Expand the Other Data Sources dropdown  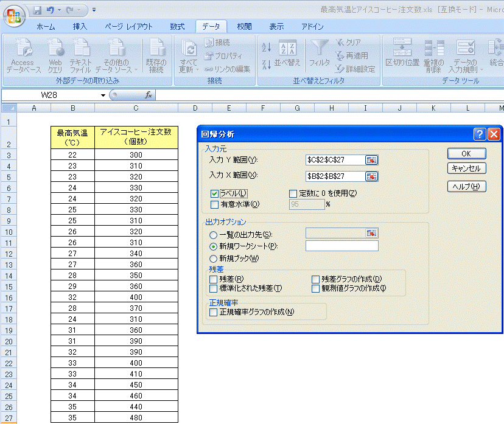pos(136,70)
